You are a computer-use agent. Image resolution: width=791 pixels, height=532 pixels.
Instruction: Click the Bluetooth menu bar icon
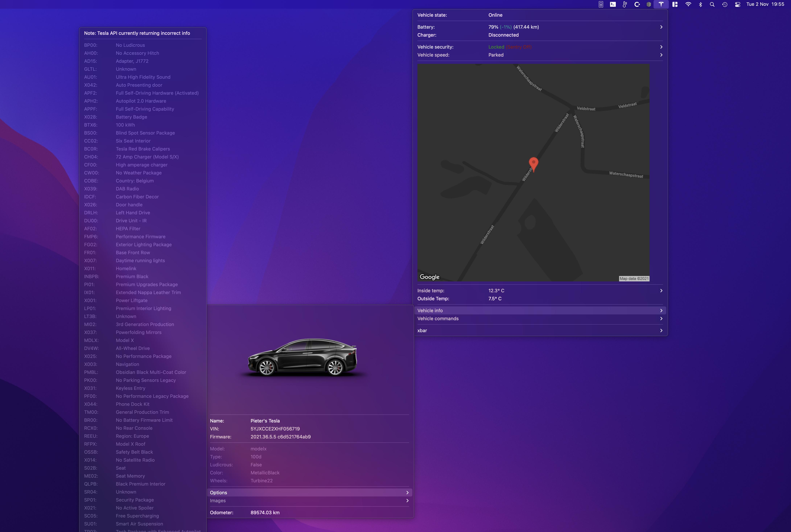click(x=700, y=4)
